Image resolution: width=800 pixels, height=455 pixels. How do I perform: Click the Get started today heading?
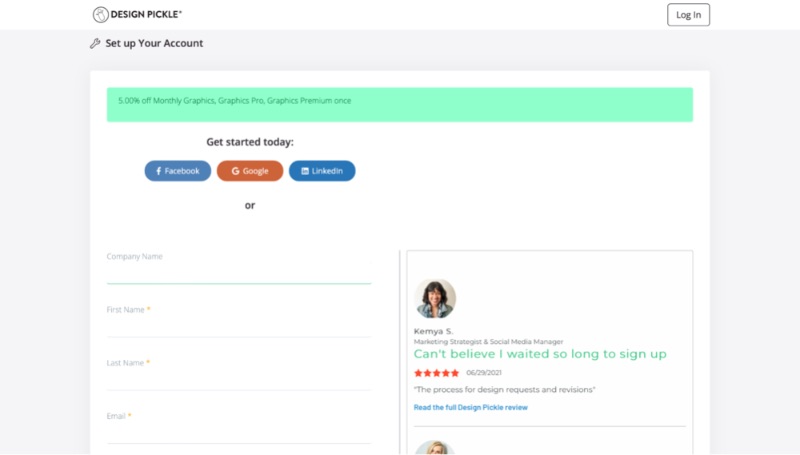(250, 142)
